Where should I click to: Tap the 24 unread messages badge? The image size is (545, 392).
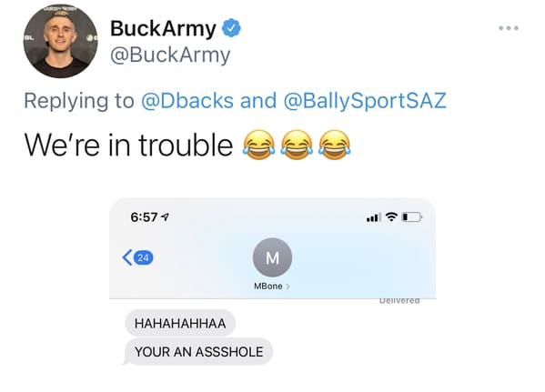(x=144, y=257)
